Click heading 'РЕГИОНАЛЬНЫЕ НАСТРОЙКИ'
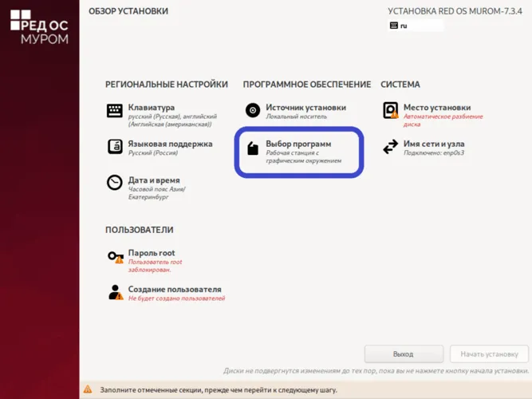Image resolution: width=532 pixels, height=399 pixels. pos(166,85)
